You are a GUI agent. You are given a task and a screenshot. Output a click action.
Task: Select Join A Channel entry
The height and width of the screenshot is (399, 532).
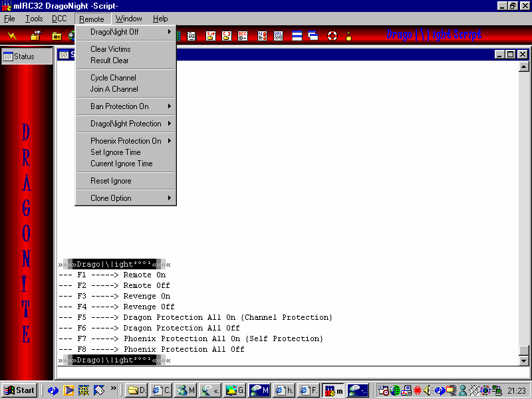[x=126, y=89]
